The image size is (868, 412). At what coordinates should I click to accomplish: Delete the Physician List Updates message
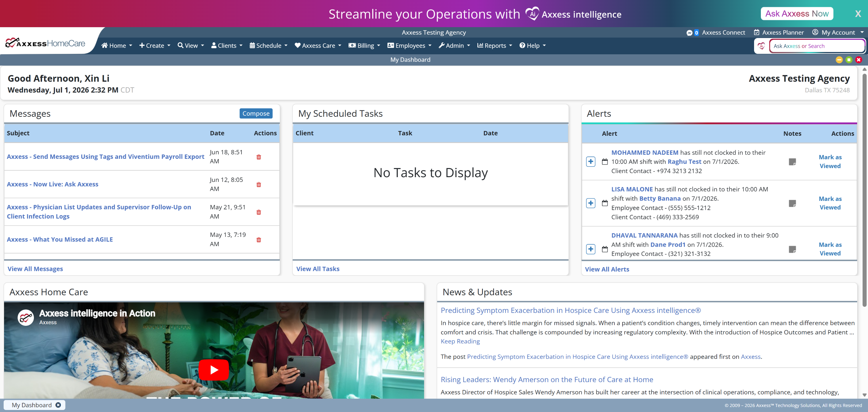259,212
